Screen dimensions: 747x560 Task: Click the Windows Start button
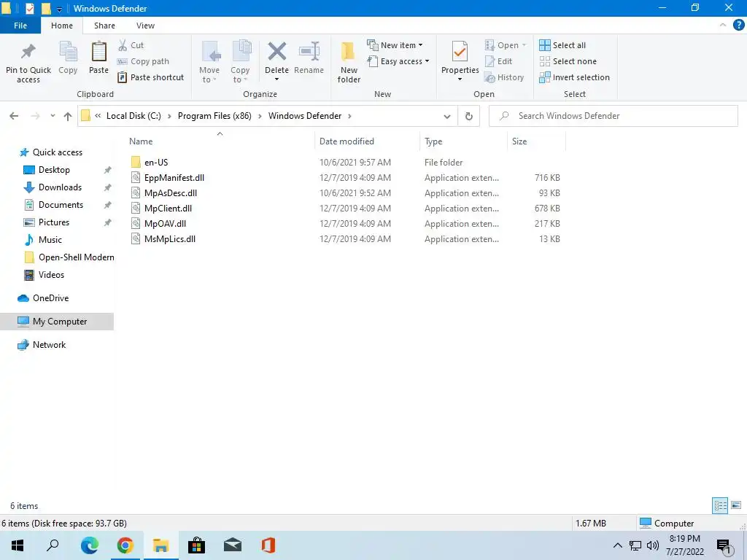click(x=18, y=545)
